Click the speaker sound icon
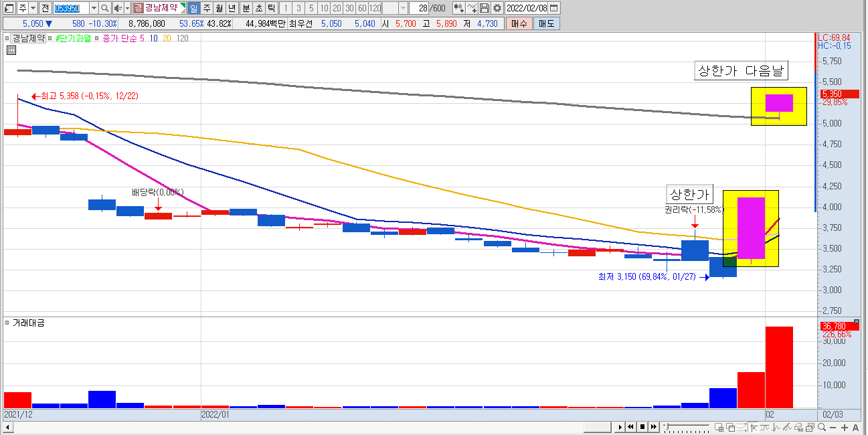This screenshot has width=868, height=435. (117, 8)
